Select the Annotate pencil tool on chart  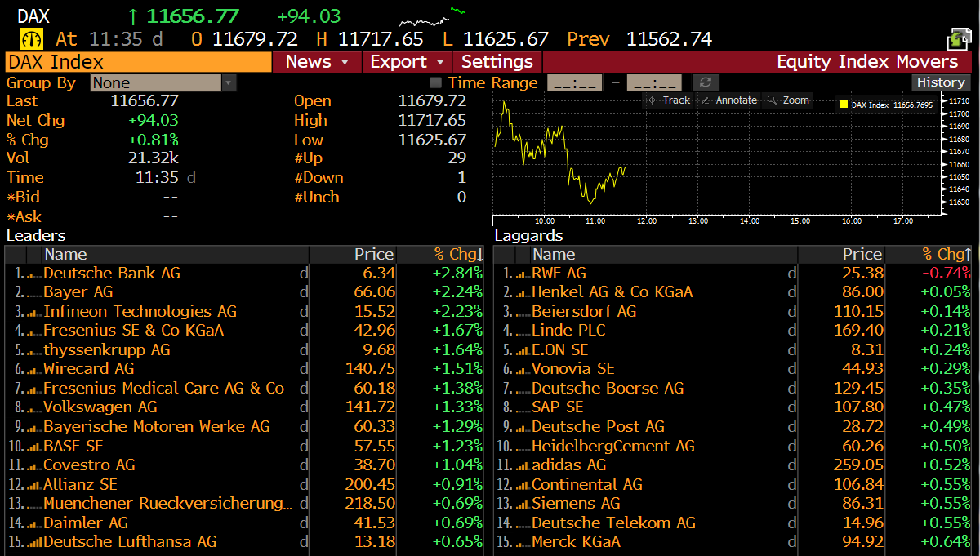click(x=728, y=100)
